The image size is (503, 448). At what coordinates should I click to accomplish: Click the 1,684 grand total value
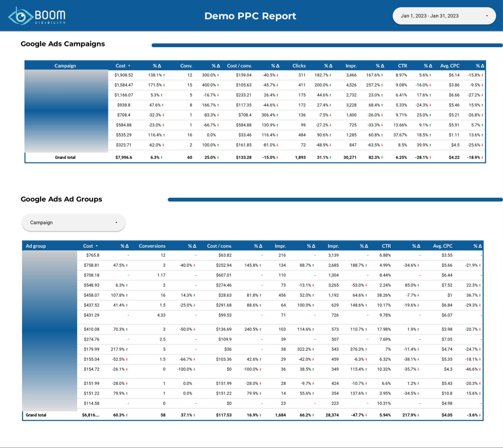[280, 415]
